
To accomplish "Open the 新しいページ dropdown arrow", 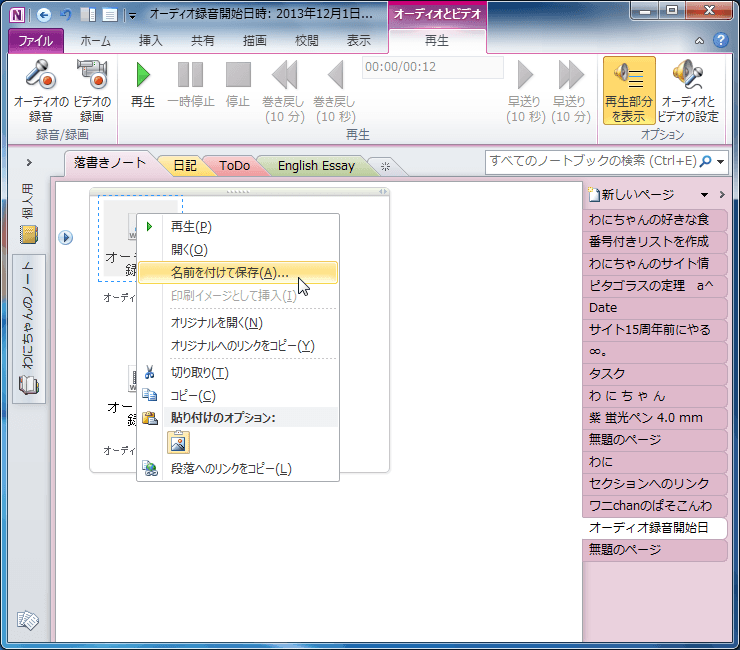I will pyautogui.click(x=704, y=195).
